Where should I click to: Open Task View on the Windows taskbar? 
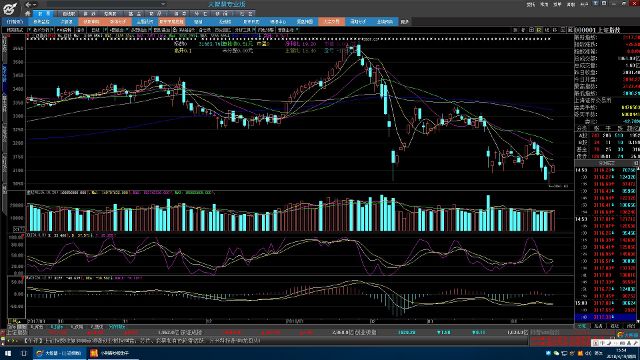[24, 353]
